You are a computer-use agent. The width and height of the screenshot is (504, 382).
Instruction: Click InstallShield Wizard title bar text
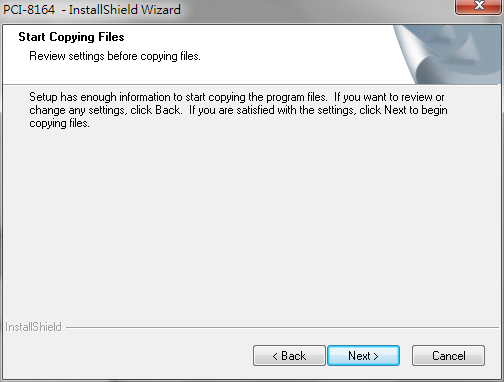(125, 10)
